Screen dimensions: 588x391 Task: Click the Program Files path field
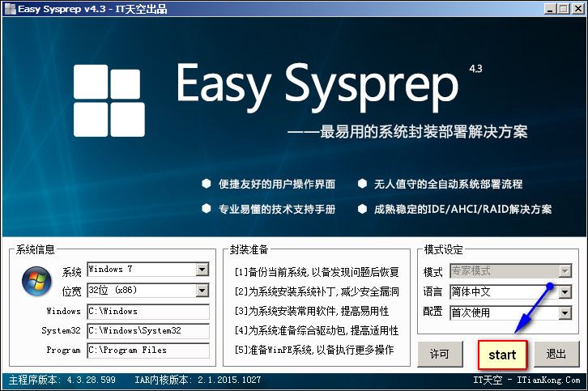click(x=148, y=351)
